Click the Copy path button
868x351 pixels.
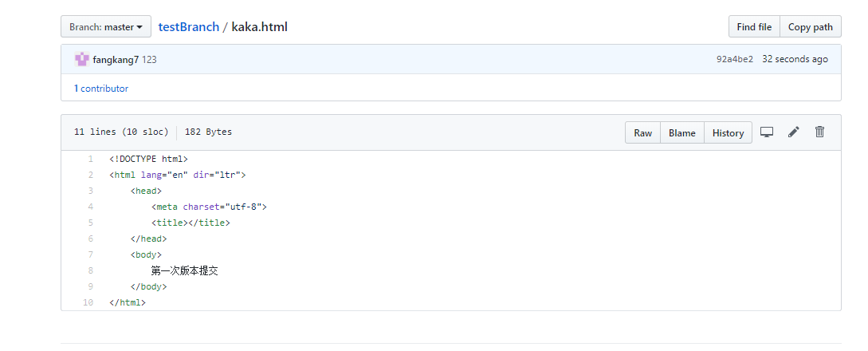(811, 26)
